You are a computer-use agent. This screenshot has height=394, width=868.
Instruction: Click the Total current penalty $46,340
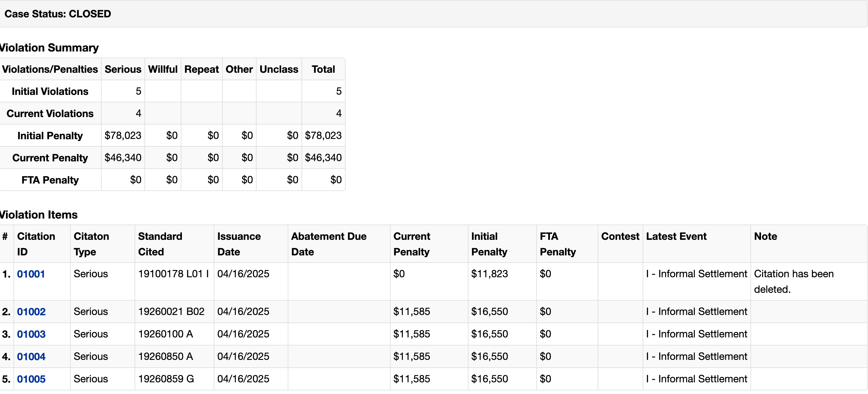pos(323,158)
